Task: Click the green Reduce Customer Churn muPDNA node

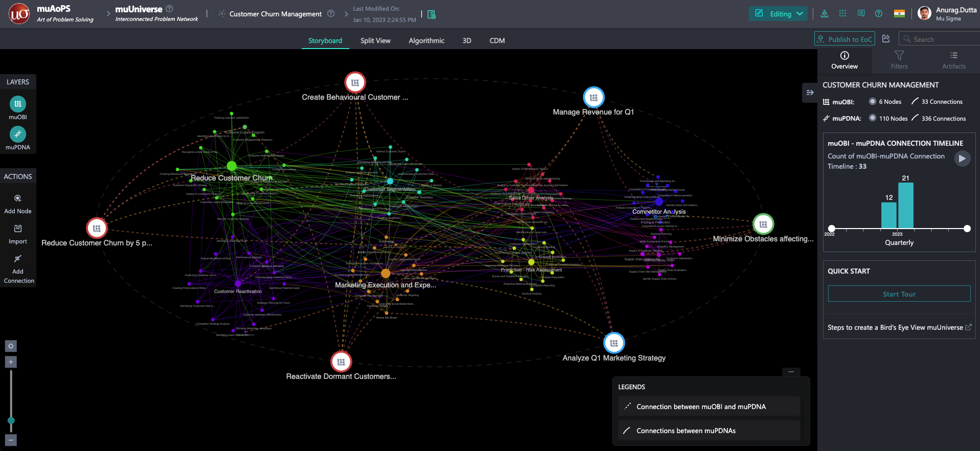Action: click(232, 166)
